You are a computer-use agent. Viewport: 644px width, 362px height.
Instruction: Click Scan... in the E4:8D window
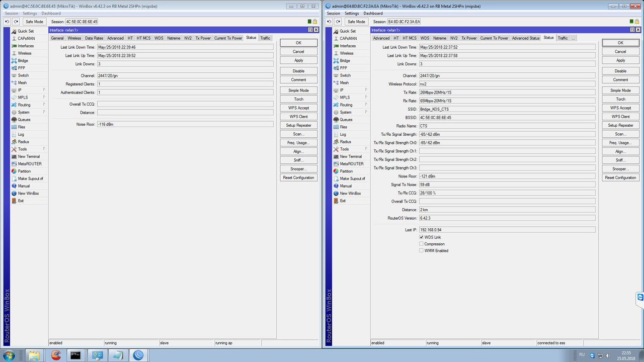coord(620,134)
